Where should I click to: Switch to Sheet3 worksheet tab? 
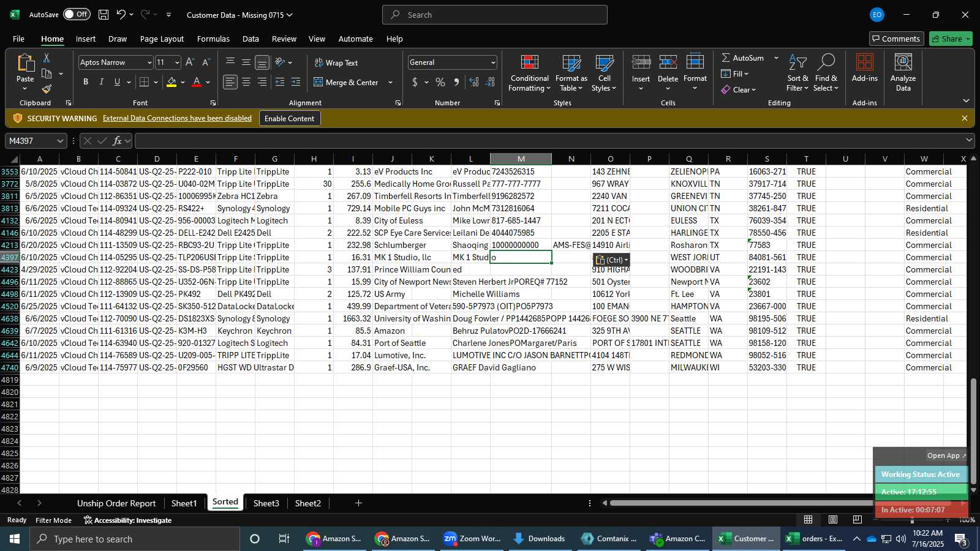[x=266, y=503]
